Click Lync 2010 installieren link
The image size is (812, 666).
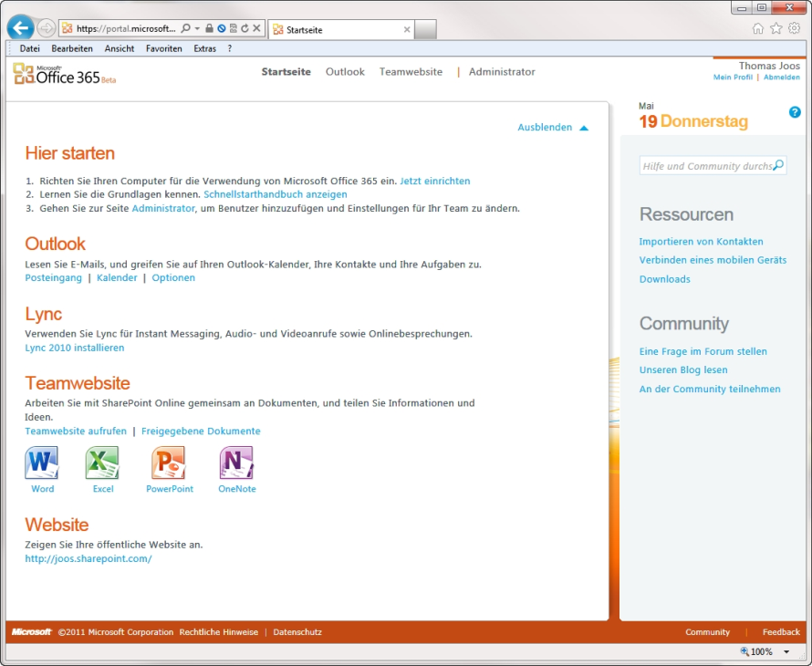75,348
